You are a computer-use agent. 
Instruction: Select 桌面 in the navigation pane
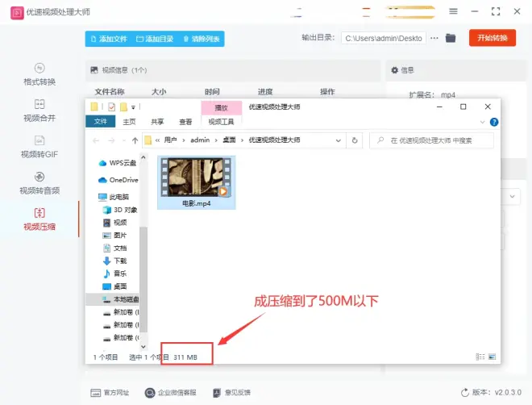114,286
